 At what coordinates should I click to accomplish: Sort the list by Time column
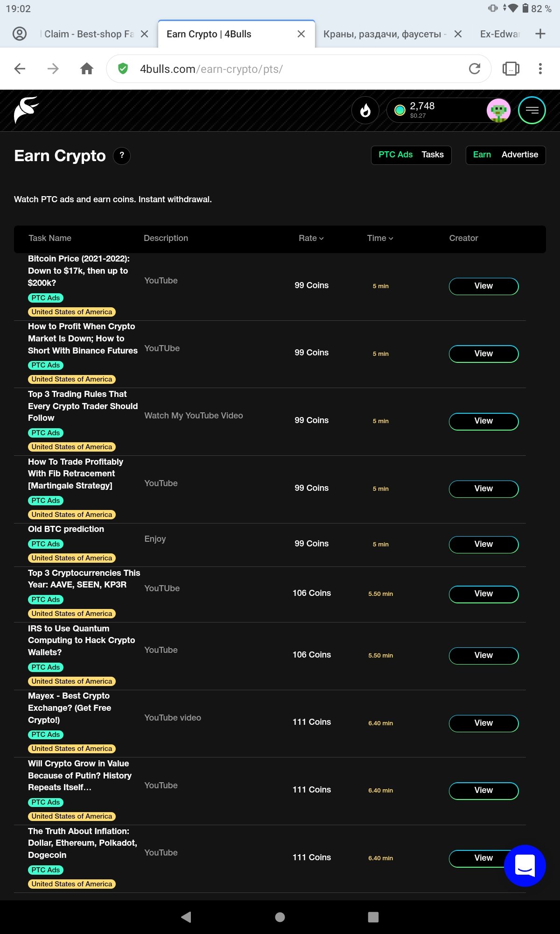[x=380, y=238]
